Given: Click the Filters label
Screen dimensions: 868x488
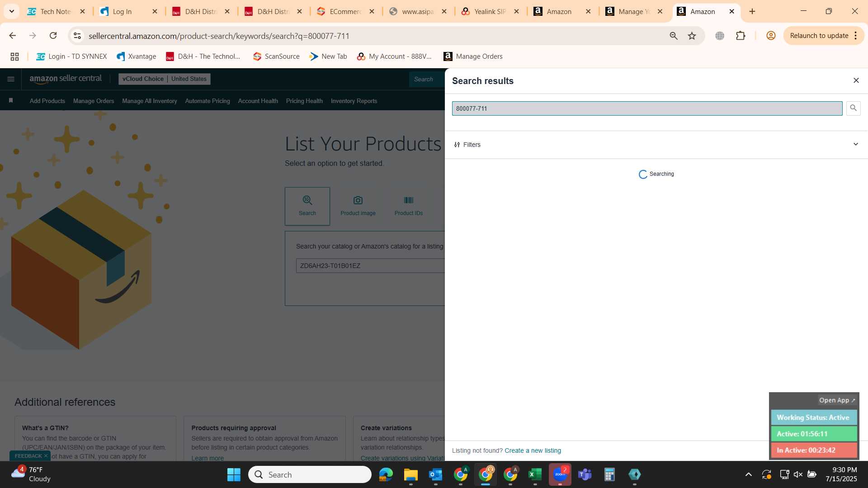Looking at the screenshot, I should tap(472, 145).
